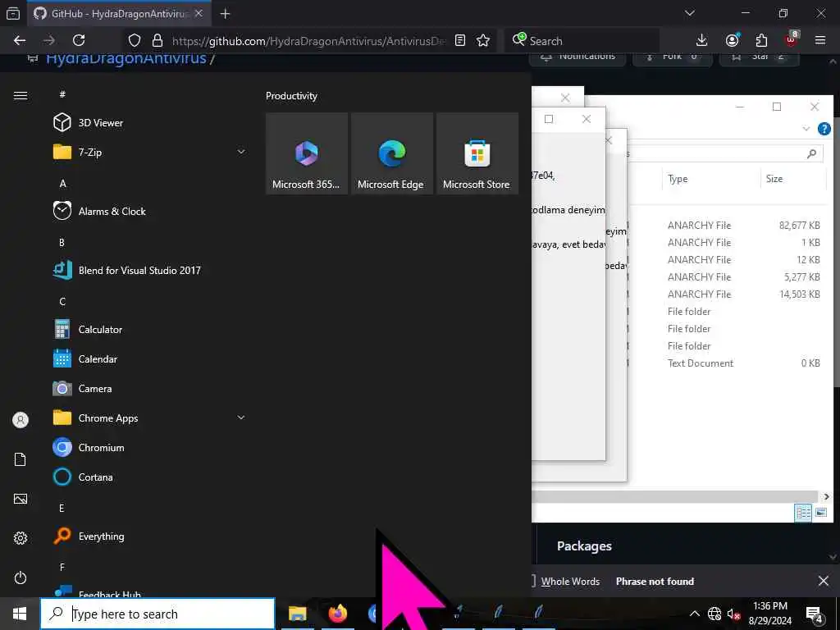
Task: Sort files by the Type column
Action: tap(711, 179)
